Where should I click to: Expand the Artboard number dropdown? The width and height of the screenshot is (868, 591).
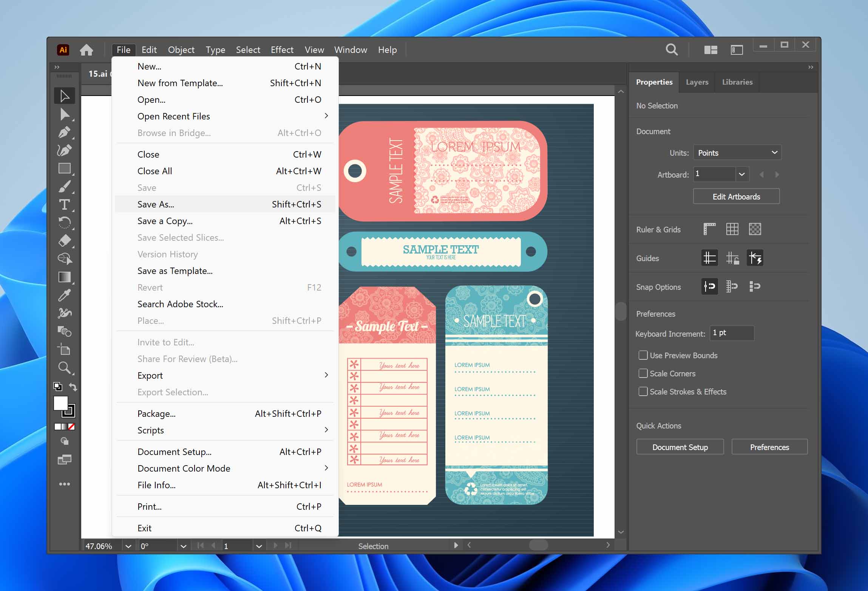(741, 174)
